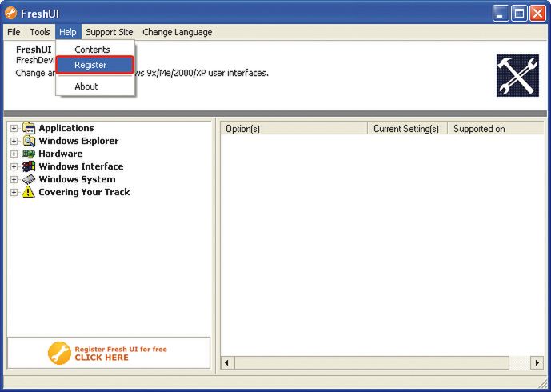Click the Covering Your Track warning icon
551x392 pixels.
point(29,192)
